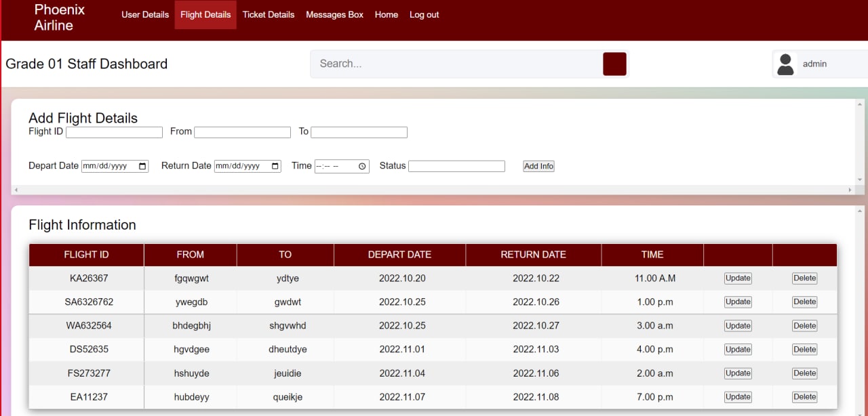Click the Add Info button
Screen dimensions: 868x416
pos(538,166)
